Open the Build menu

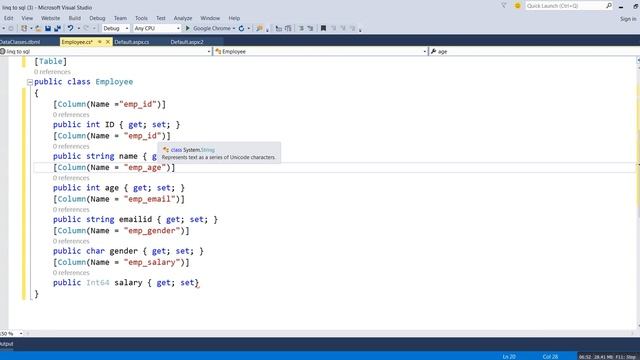pyautogui.click(x=75, y=18)
